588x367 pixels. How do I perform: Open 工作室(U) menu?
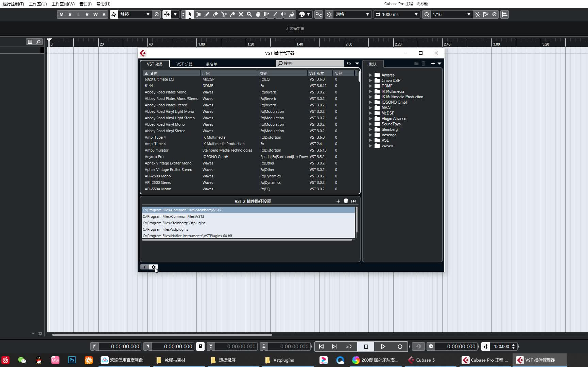pos(38,4)
